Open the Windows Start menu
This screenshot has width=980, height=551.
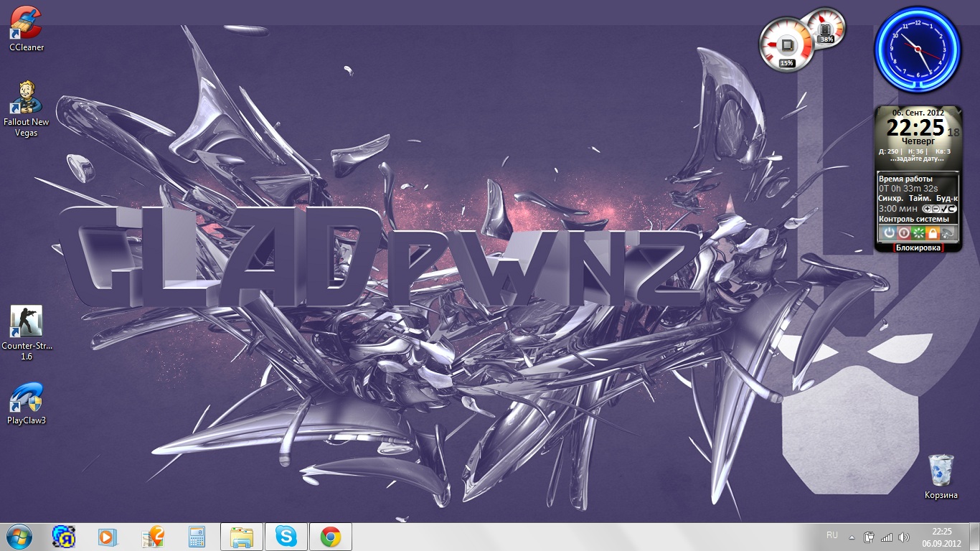click(19, 537)
